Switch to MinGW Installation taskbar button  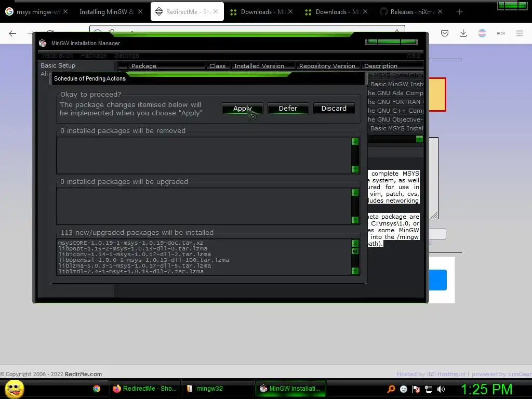(290, 389)
